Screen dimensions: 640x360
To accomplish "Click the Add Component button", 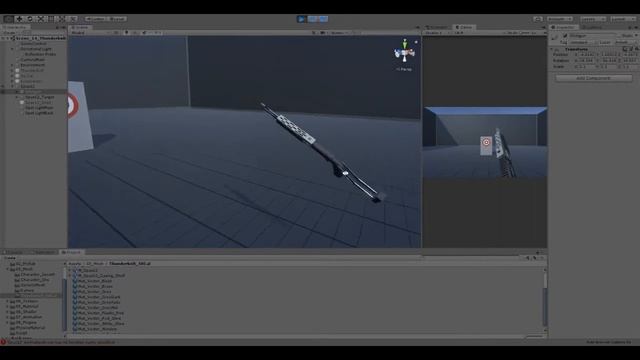I will (594, 78).
